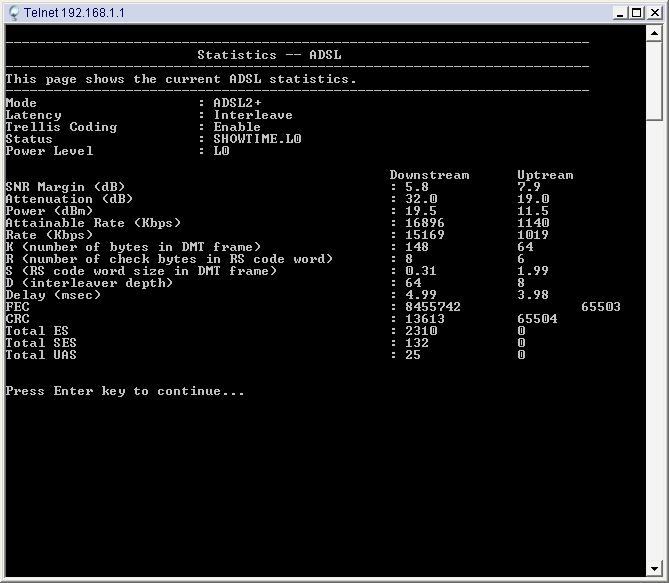Click the 'Statistics -- ADSL' heading
The image size is (669, 583).
(x=269, y=55)
